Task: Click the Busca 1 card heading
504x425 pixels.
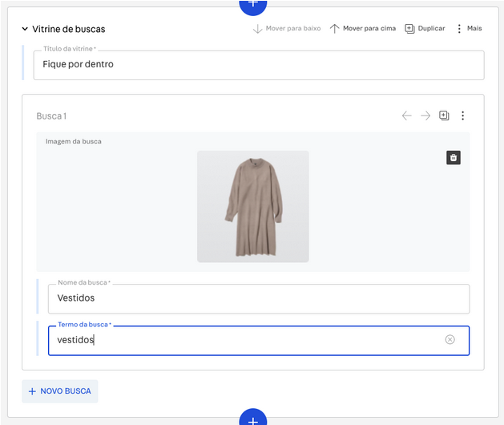Action: [x=51, y=116]
